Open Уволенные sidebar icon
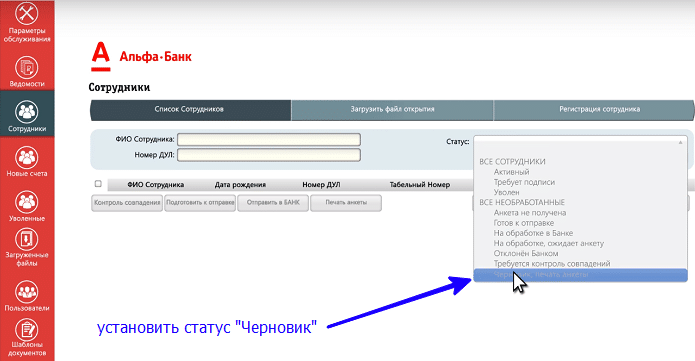The width and height of the screenshot is (695, 361). 27,202
